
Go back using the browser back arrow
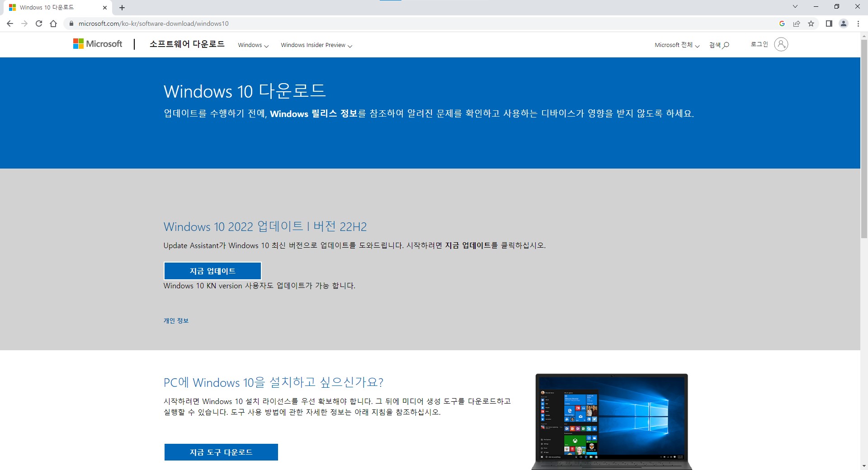click(10, 23)
